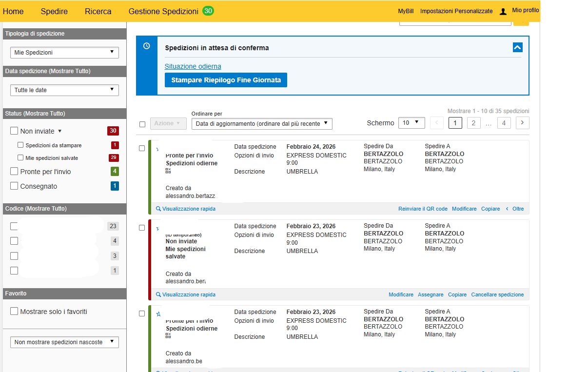Open the Ricerca menu item
The width and height of the screenshot is (588, 372).
coord(98,11)
